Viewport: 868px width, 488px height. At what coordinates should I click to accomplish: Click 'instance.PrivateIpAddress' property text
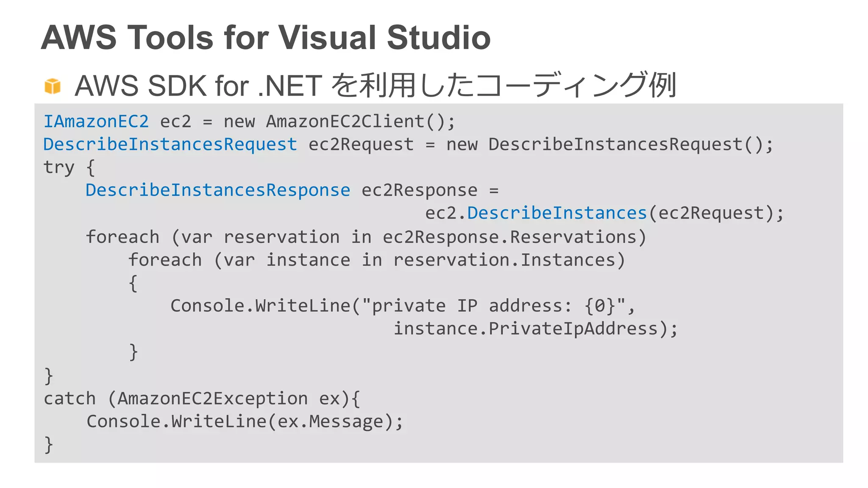coord(526,329)
